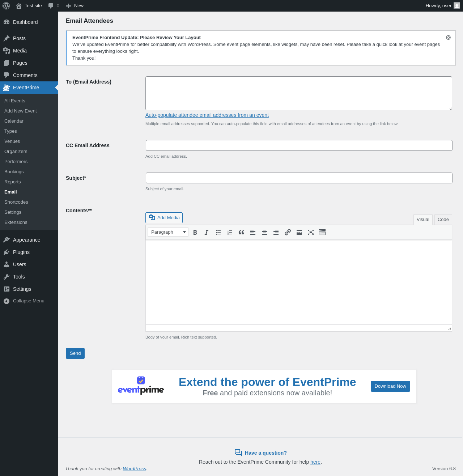Image resolution: width=463 pixels, height=476 pixels.
Task: Open Pages menu
Action: 29,63
